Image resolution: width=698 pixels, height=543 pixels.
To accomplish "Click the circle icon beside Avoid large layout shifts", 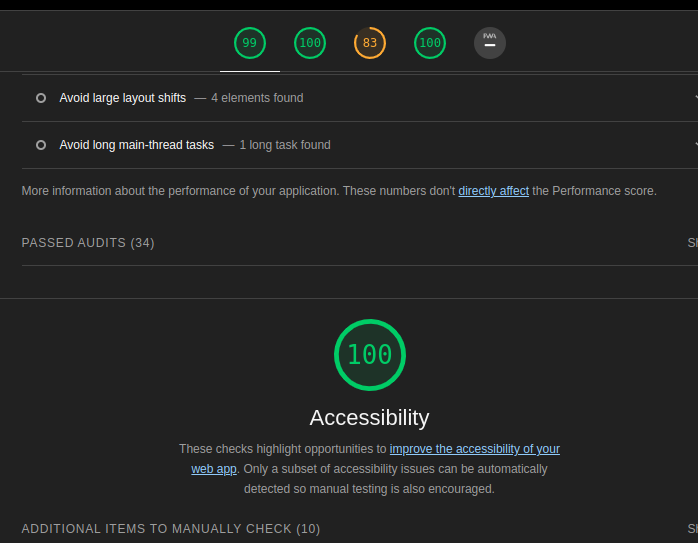I will [41, 98].
